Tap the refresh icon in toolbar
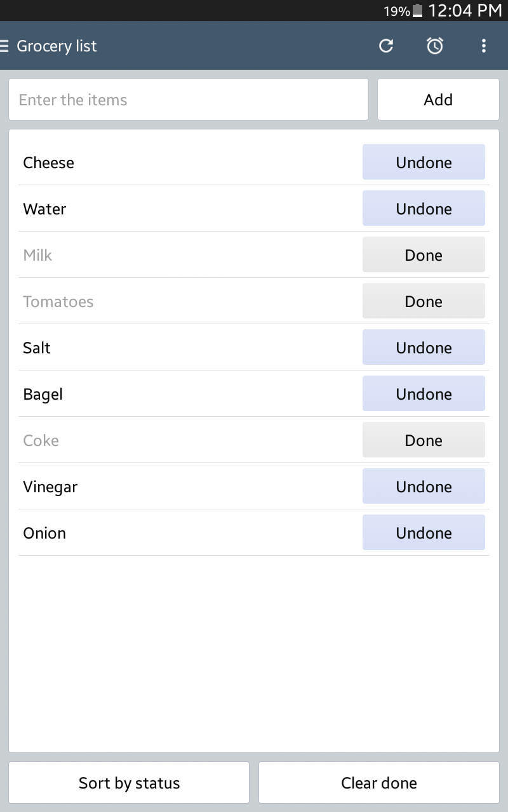508x812 pixels. tap(386, 46)
